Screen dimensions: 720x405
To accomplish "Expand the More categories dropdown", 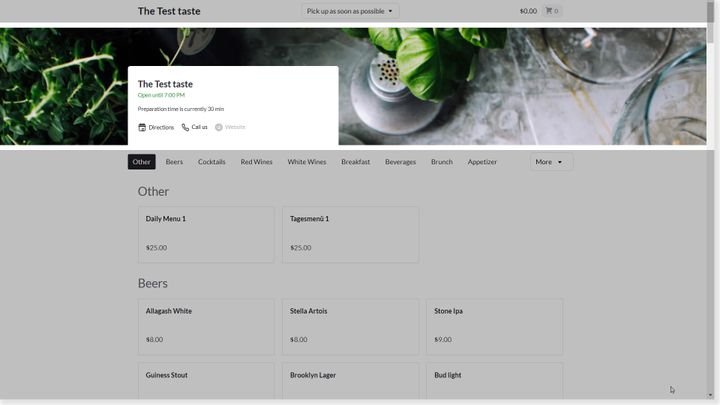I will click(x=549, y=162).
